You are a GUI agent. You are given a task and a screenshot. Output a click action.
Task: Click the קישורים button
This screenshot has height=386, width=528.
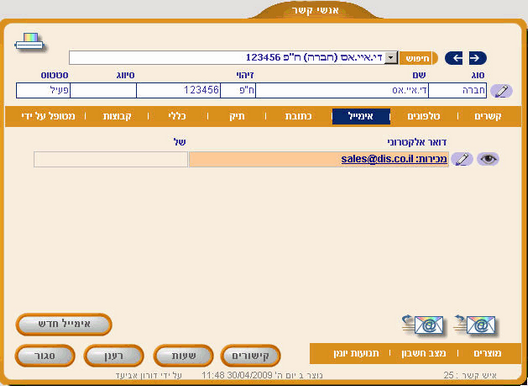click(x=251, y=355)
